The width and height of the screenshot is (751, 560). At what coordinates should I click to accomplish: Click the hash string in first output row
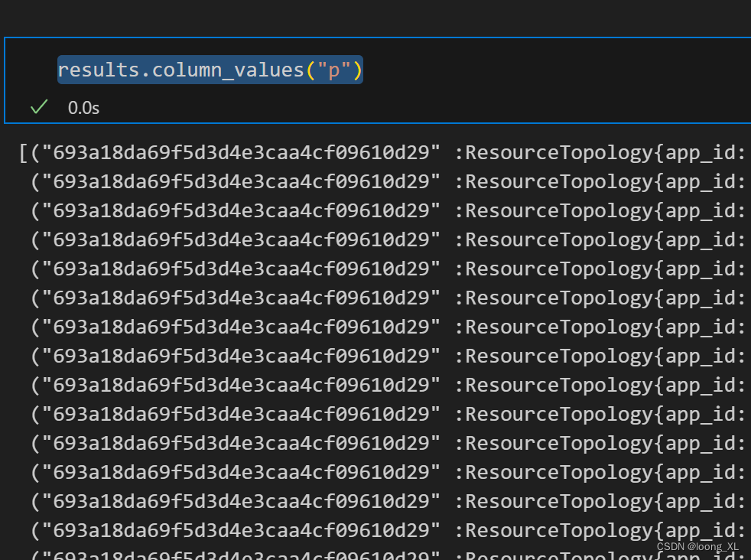(x=241, y=153)
